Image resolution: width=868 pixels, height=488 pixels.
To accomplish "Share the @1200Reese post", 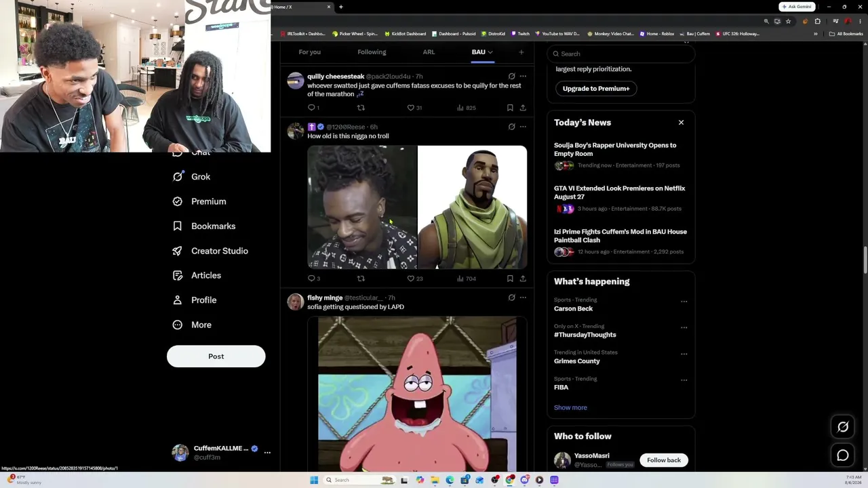I will coord(523,279).
